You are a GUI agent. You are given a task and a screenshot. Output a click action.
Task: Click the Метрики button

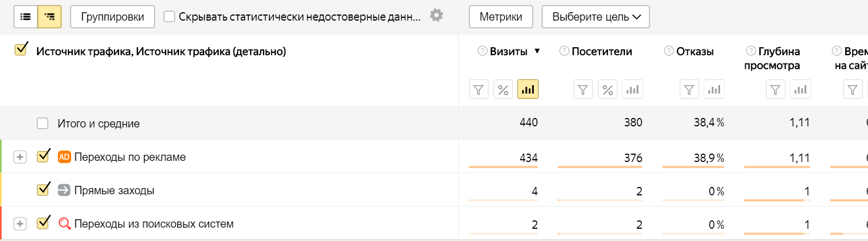501,17
